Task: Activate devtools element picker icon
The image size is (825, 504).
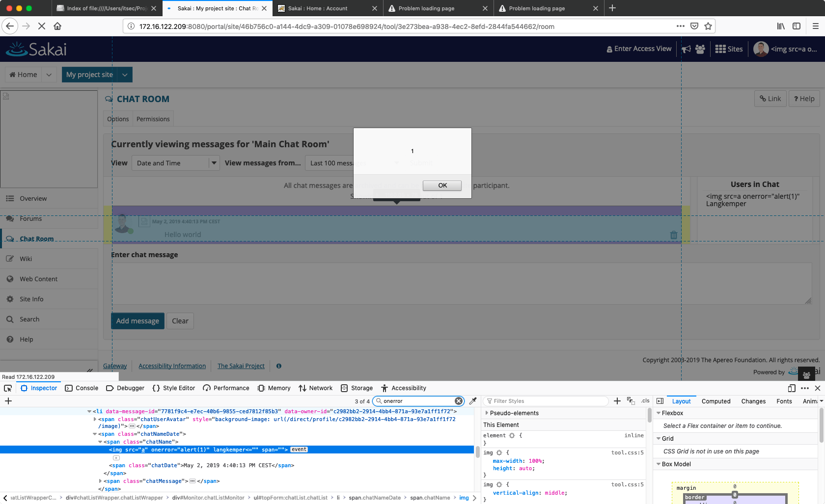Action: tap(8, 388)
